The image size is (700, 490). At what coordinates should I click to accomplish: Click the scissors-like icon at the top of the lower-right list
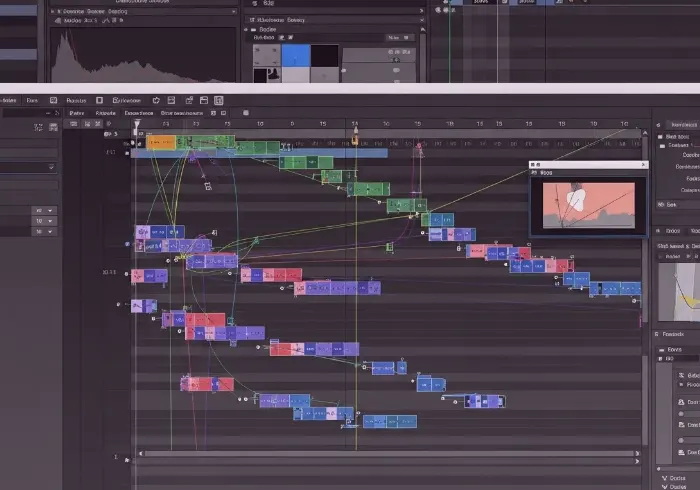[x=681, y=376]
